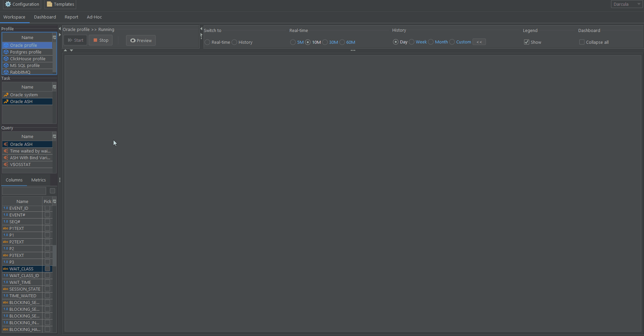
Task: Switch to the Metrics tab
Action: point(38,180)
